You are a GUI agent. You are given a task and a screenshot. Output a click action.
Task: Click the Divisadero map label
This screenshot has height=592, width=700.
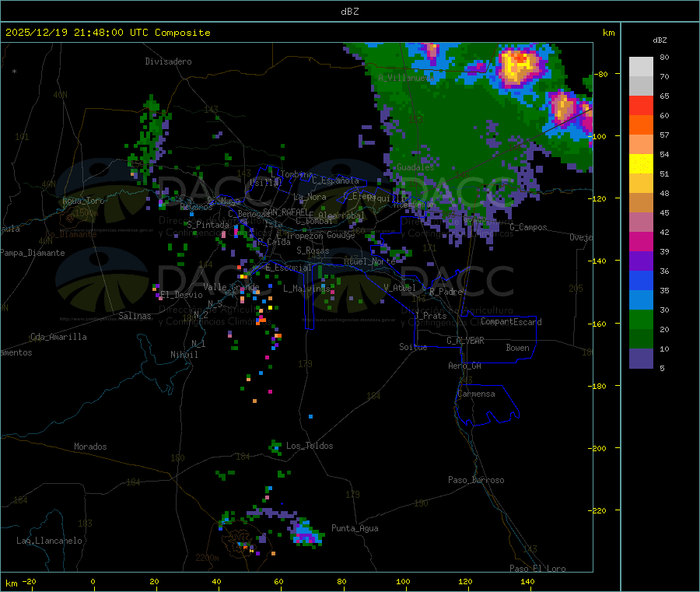coord(168,61)
